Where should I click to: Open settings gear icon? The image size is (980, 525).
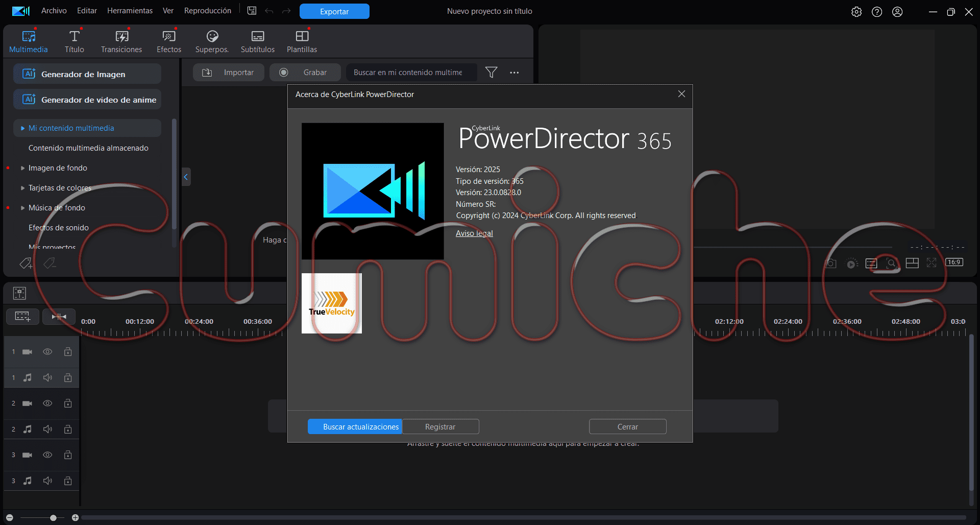click(x=856, y=12)
